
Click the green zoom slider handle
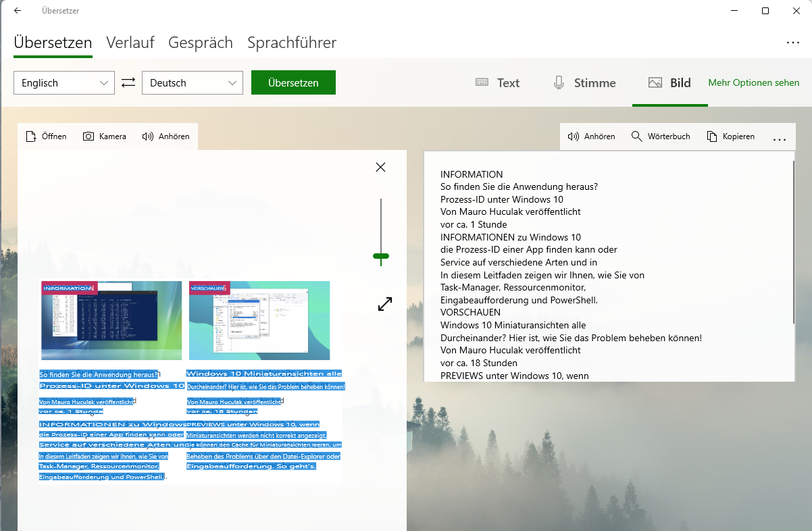tap(381, 256)
